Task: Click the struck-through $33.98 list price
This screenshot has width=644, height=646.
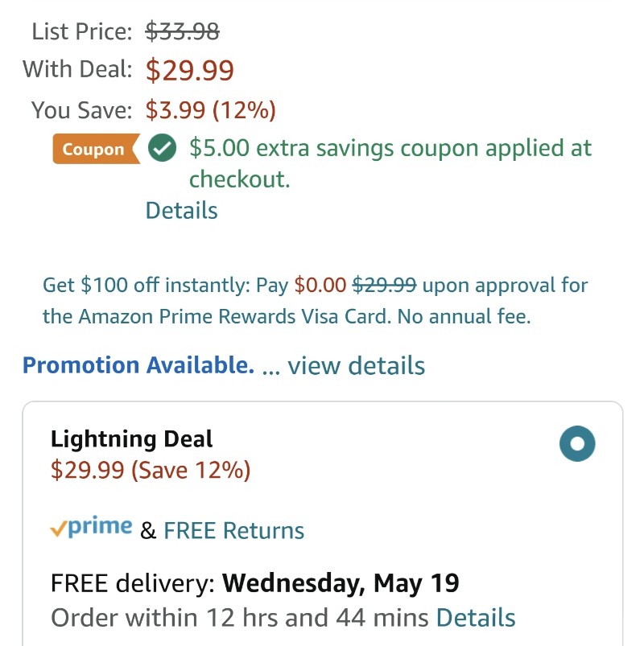Action: pos(182,31)
